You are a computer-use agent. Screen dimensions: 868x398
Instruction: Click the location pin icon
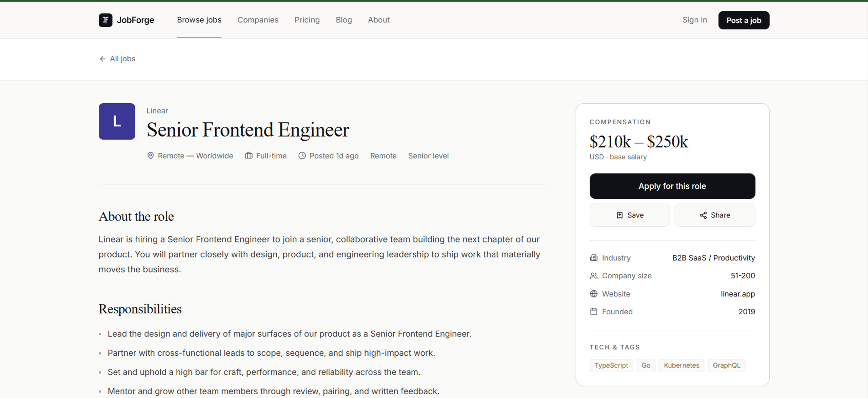151,156
